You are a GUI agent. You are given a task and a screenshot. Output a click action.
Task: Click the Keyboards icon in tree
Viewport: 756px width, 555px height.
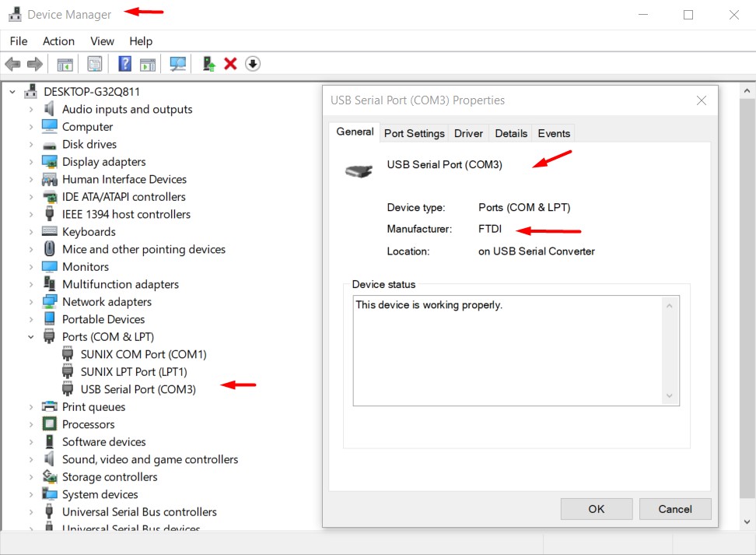pyautogui.click(x=49, y=231)
